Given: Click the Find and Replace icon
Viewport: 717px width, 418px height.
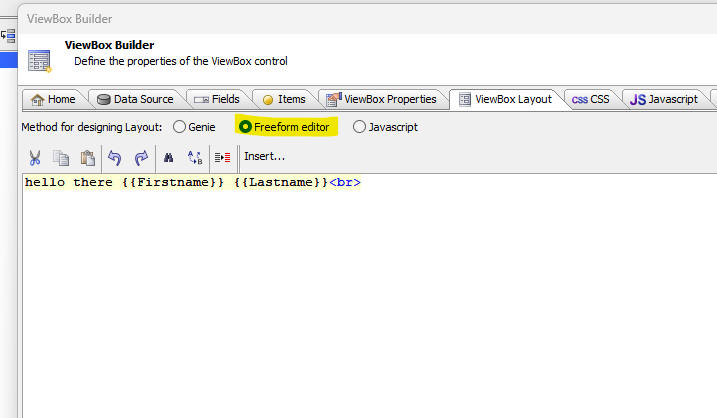Looking at the screenshot, I should click(195, 157).
